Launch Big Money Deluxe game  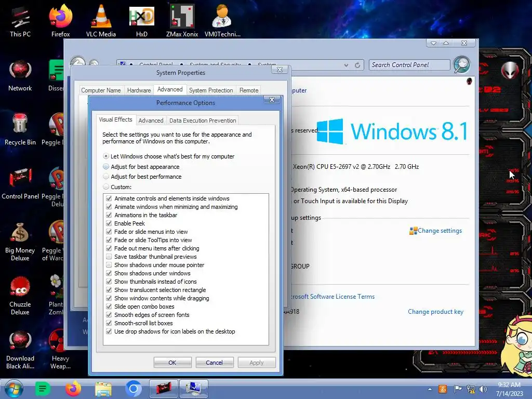(20, 242)
